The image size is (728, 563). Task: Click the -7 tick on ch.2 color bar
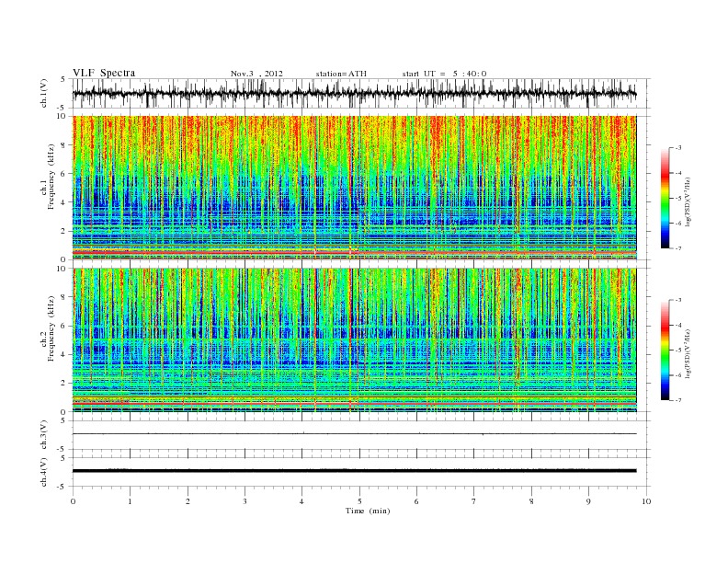678,400
